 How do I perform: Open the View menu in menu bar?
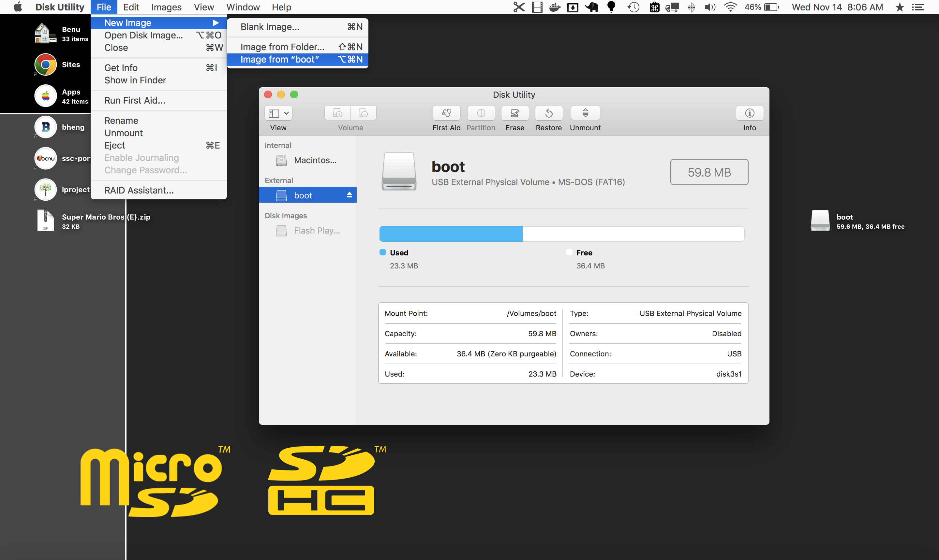point(203,7)
